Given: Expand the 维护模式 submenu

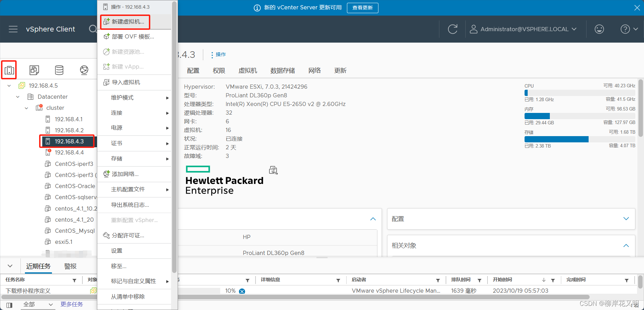Looking at the screenshot, I should 134,98.
